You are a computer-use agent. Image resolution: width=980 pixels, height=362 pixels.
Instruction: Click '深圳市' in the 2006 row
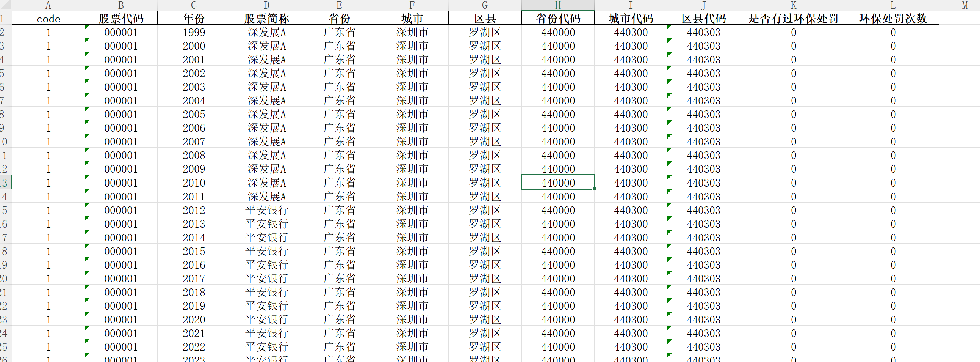click(412, 127)
